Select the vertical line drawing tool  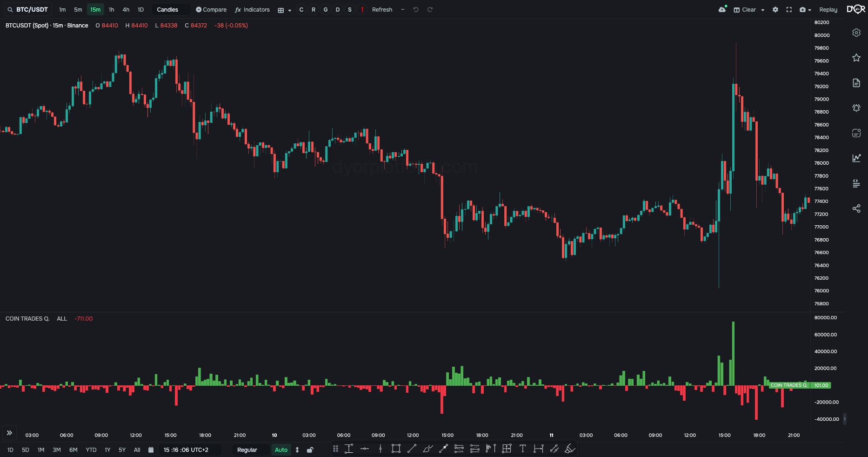381,449
